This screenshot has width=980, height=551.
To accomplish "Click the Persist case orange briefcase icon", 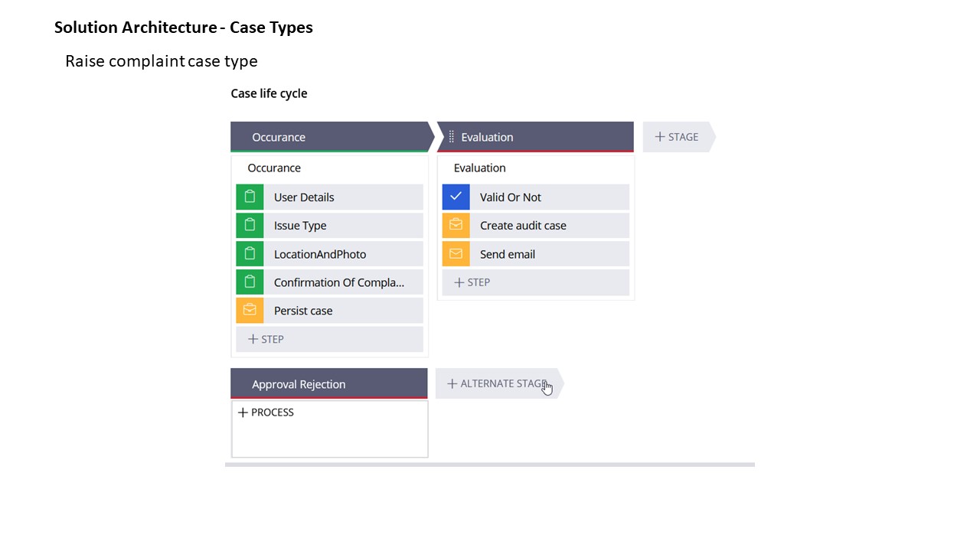I will coord(250,311).
